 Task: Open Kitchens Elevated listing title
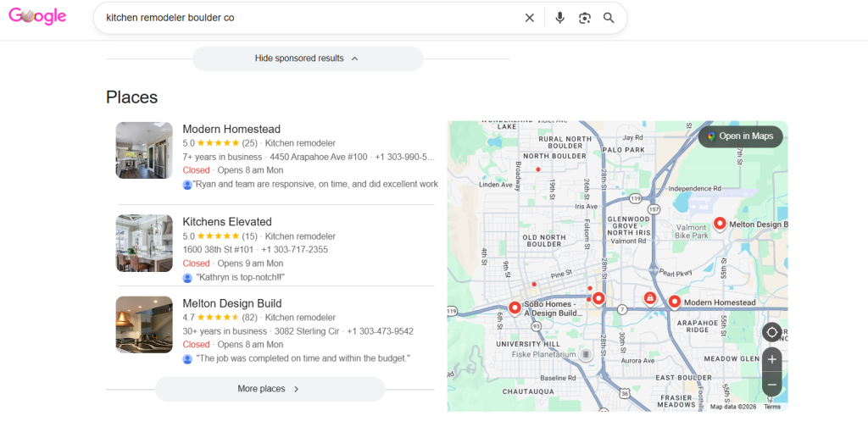227,222
